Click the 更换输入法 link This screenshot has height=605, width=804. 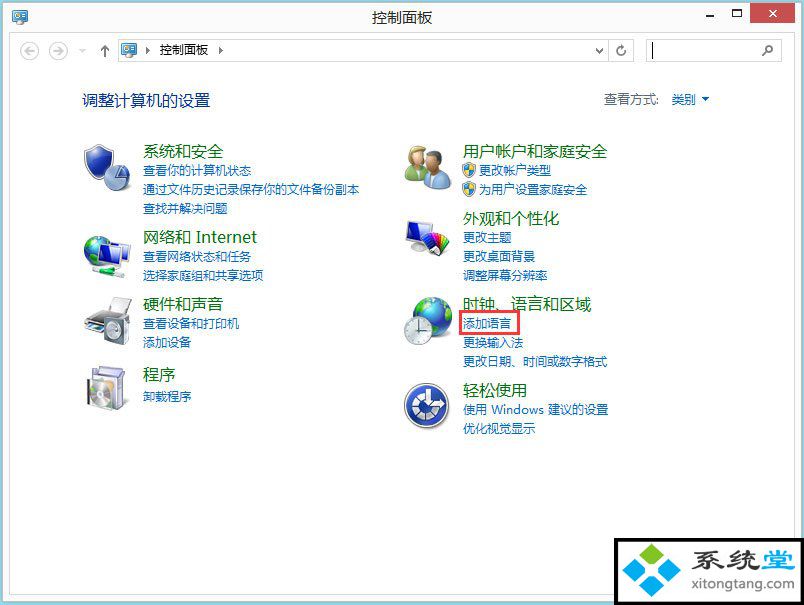(493, 342)
